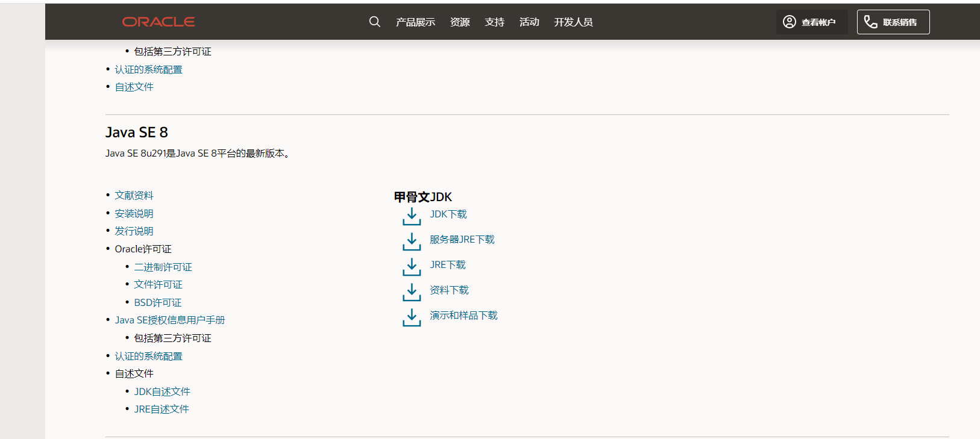This screenshot has height=439, width=980.
Task: Open the 安装说明 link
Action: [x=134, y=214]
